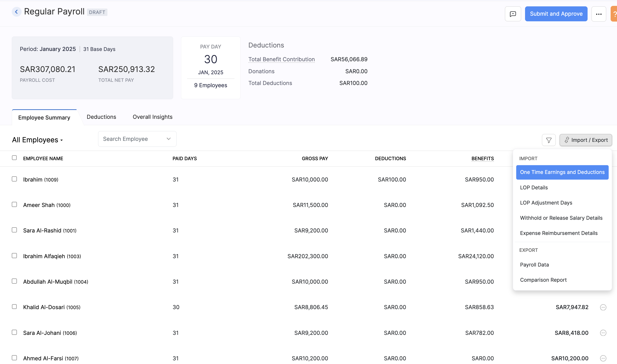Click the row actions icon for Ahmed Al-Farsi
The width and height of the screenshot is (617, 364).
point(603,358)
